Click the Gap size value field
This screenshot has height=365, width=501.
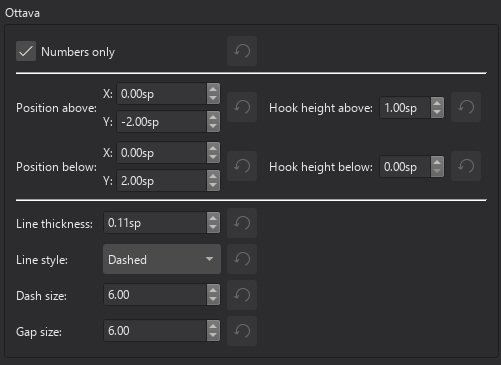click(x=155, y=331)
